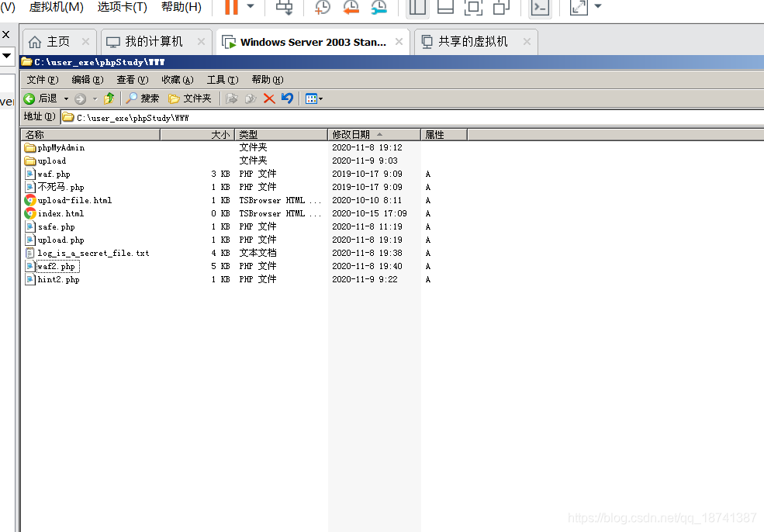Click the copy-to folder icon

tap(251, 98)
